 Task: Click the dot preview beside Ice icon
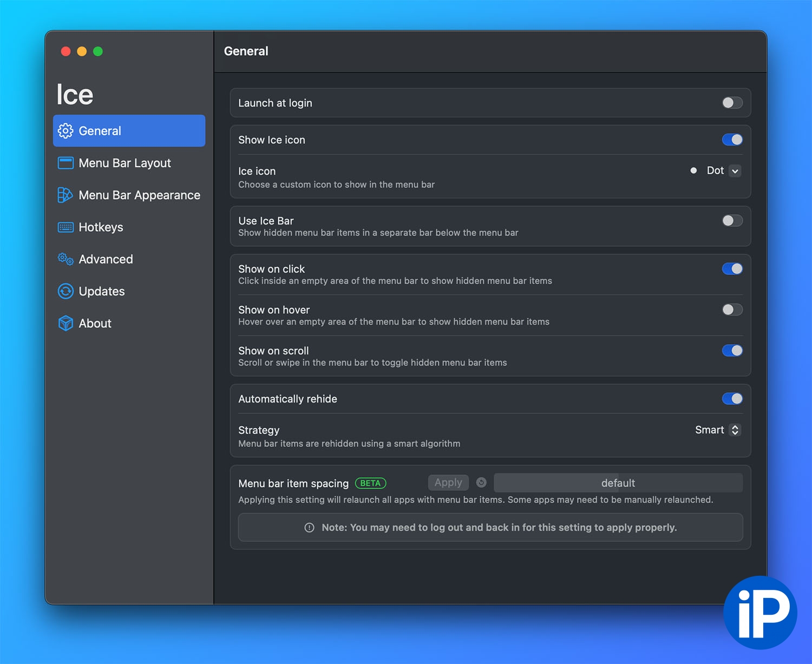tap(693, 170)
